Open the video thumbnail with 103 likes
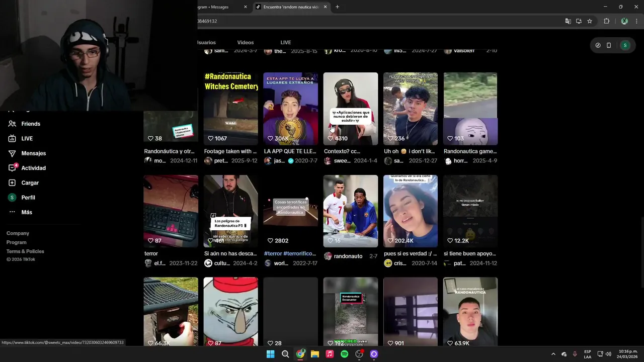This screenshot has height=362, width=644. coord(470,109)
